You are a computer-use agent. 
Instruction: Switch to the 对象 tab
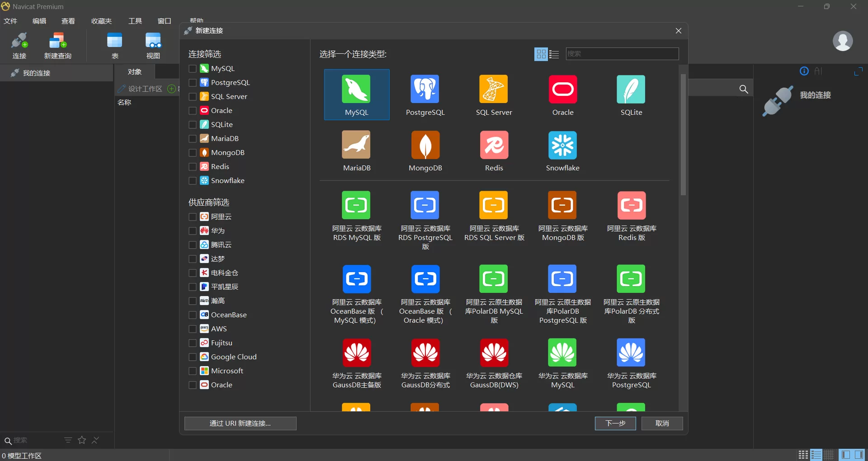pos(134,71)
